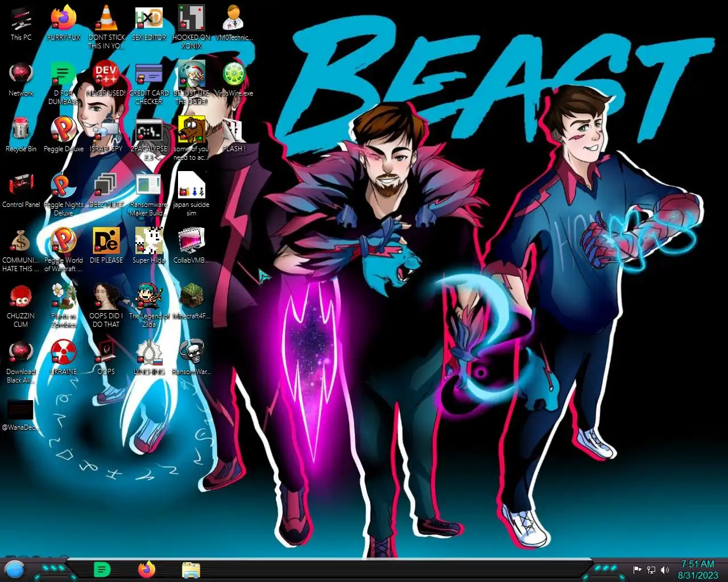Select the @WanaDec dark thumbnail icon
728x582 pixels.
pyautogui.click(x=21, y=414)
